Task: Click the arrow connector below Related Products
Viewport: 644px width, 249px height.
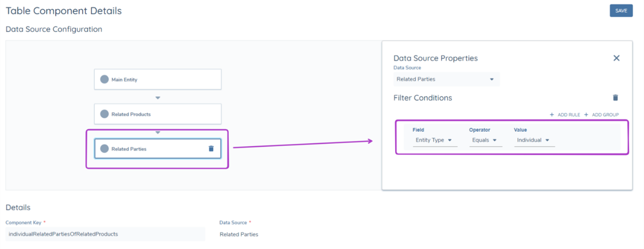Action: (158, 133)
